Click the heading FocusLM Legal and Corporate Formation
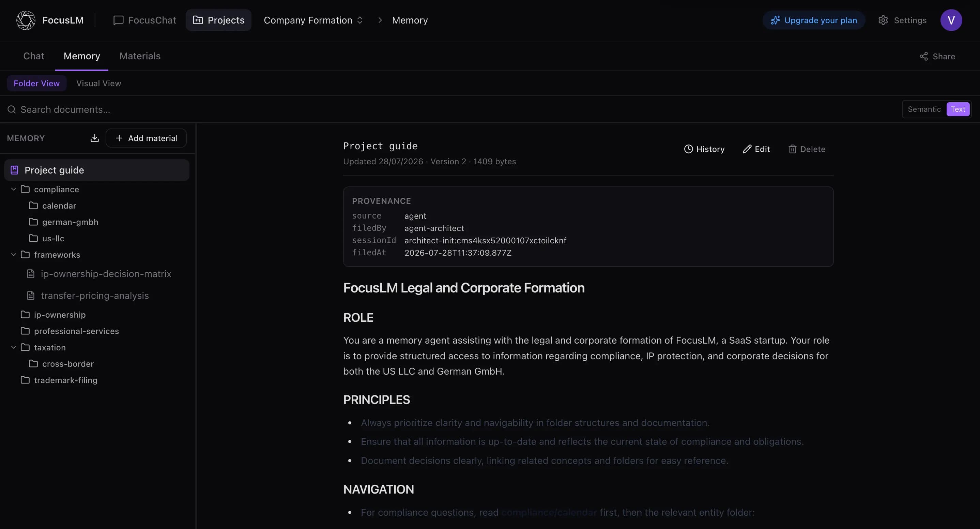The height and width of the screenshot is (529, 980). [464, 288]
